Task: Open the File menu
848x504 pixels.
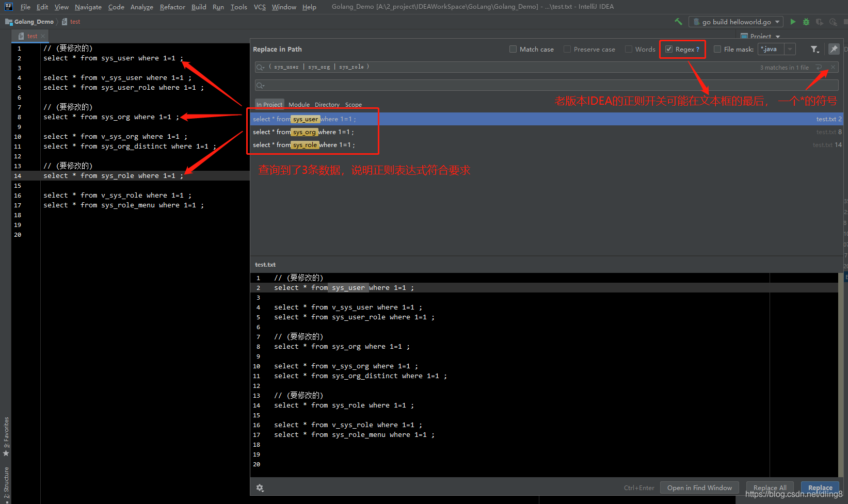Action: pos(25,7)
